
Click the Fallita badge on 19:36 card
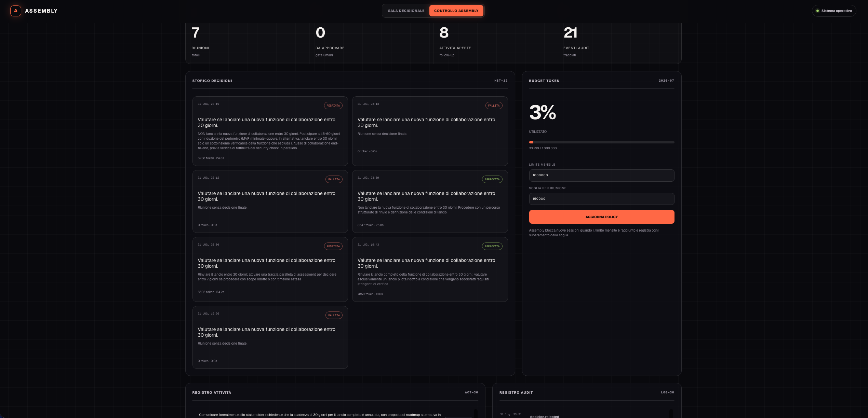[x=334, y=315]
